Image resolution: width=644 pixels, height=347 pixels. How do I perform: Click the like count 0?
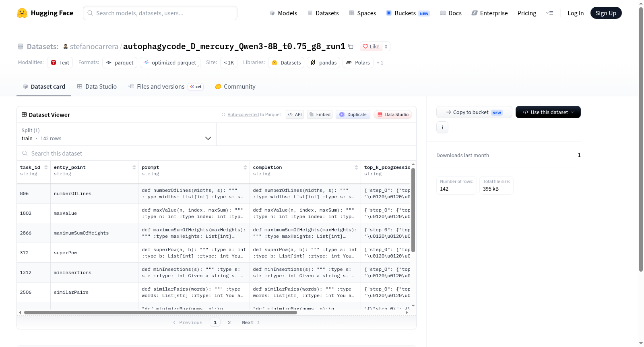pyautogui.click(x=386, y=46)
